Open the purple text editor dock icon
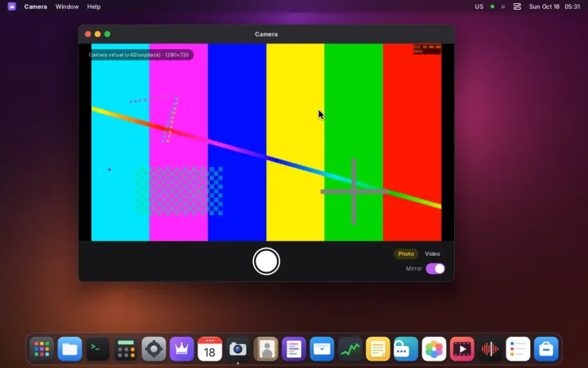Screen dimensions: 588x368 [x=294, y=349]
